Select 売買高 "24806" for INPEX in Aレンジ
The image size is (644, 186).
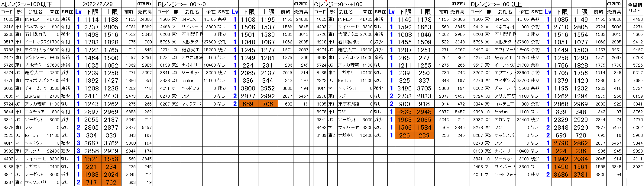145,19
